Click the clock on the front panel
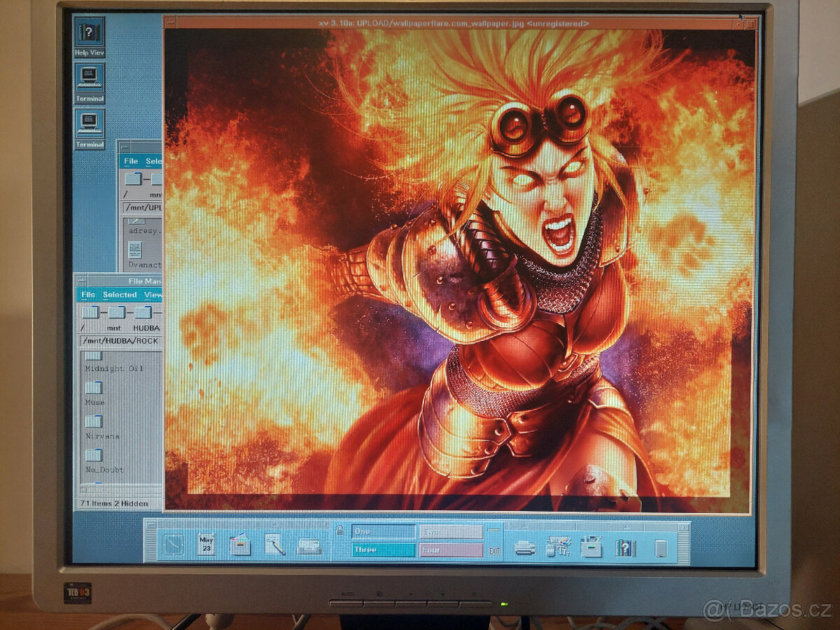The image size is (840, 630). coord(173,544)
